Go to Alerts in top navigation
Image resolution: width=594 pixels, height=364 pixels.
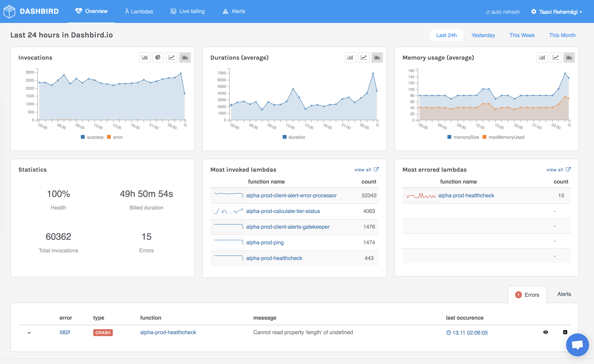coord(234,11)
